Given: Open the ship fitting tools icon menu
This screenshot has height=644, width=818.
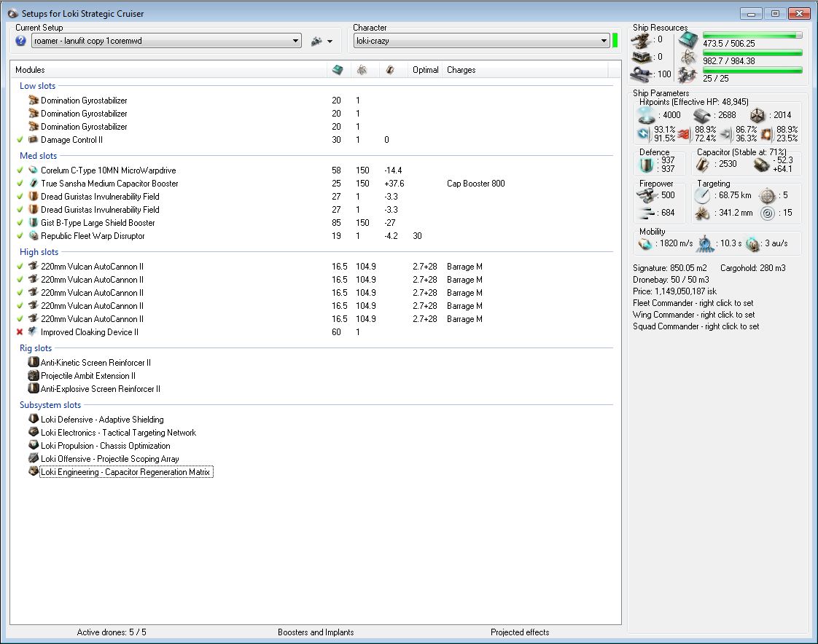Looking at the screenshot, I should click(x=316, y=42).
